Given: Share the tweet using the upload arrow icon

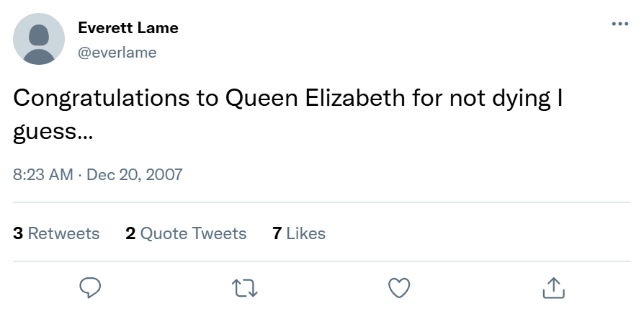Looking at the screenshot, I should point(553,288).
